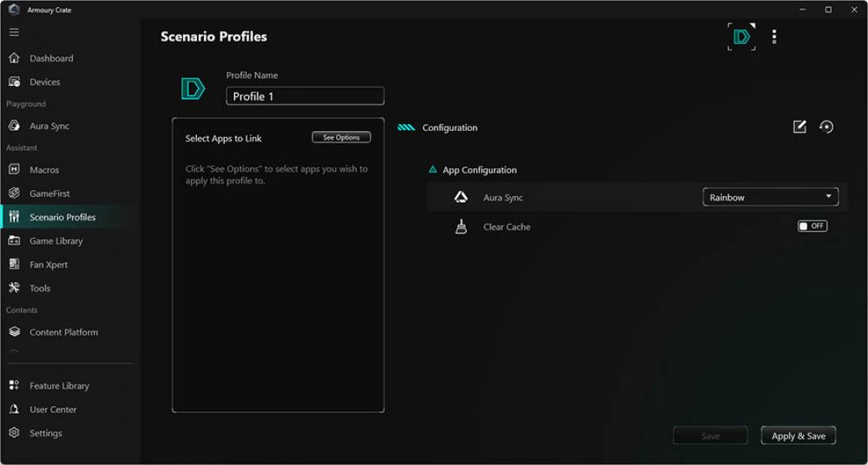868x465 pixels.
Task: Click the Aura Sync icon in configuration
Action: [x=461, y=197]
